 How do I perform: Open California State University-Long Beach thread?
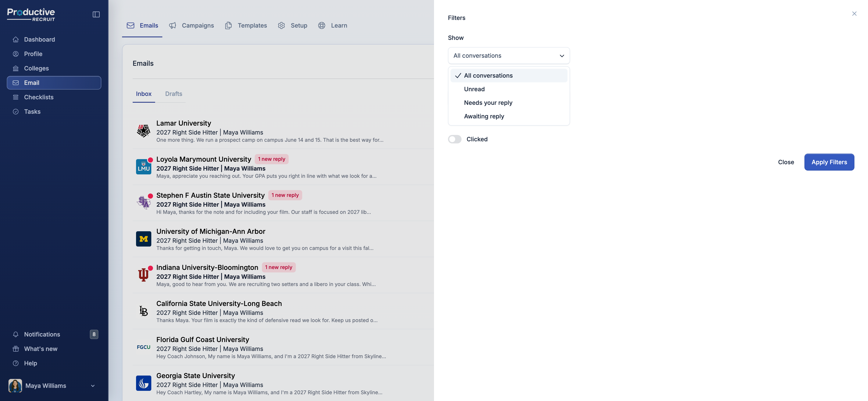283,311
